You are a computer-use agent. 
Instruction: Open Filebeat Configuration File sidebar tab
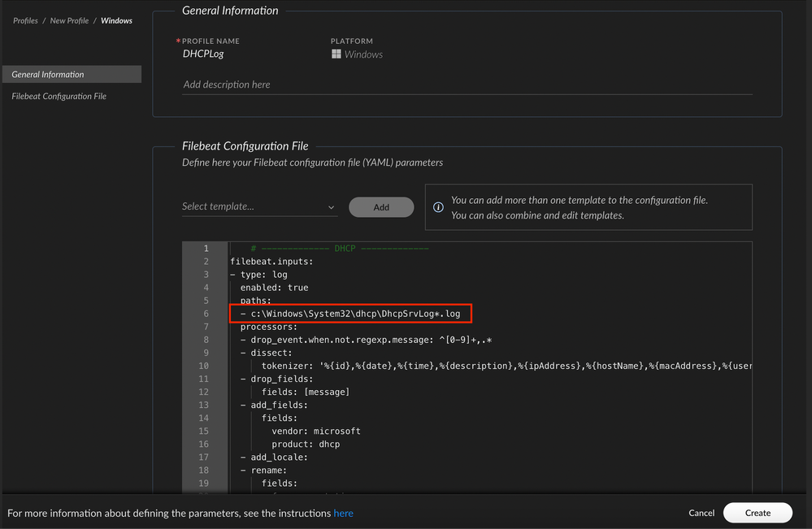pyautogui.click(x=59, y=96)
